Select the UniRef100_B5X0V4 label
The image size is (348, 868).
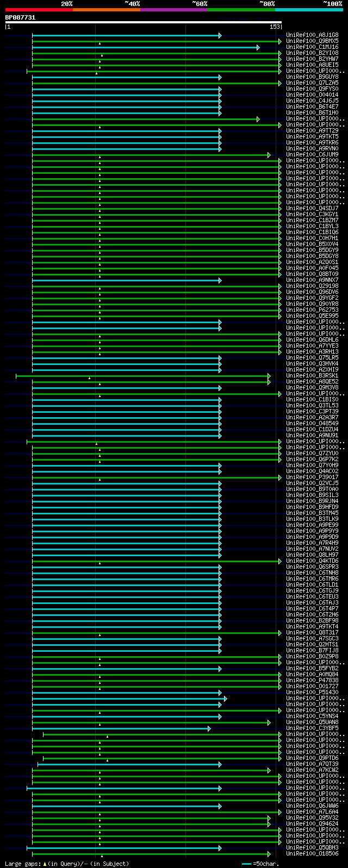(x=312, y=244)
